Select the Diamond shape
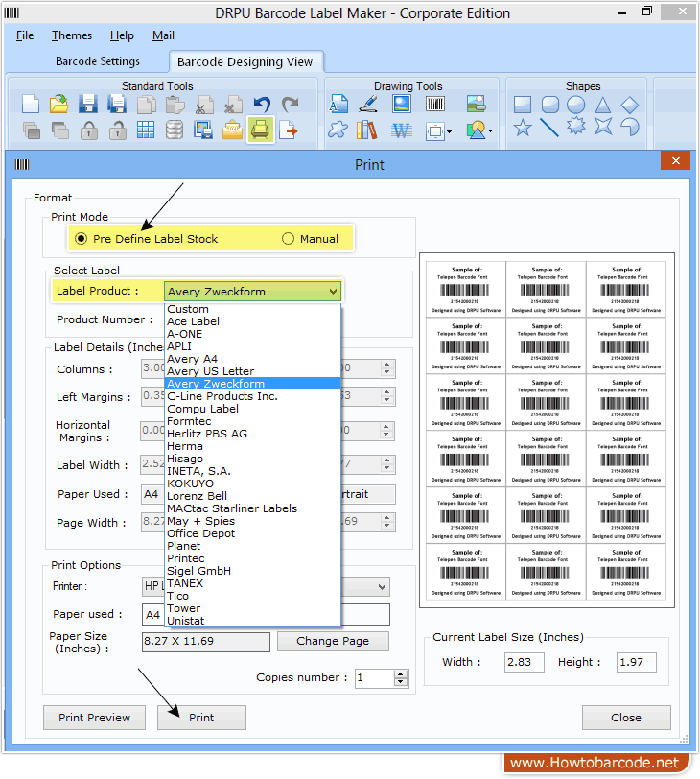The height and width of the screenshot is (779, 700). pyautogui.click(x=629, y=105)
